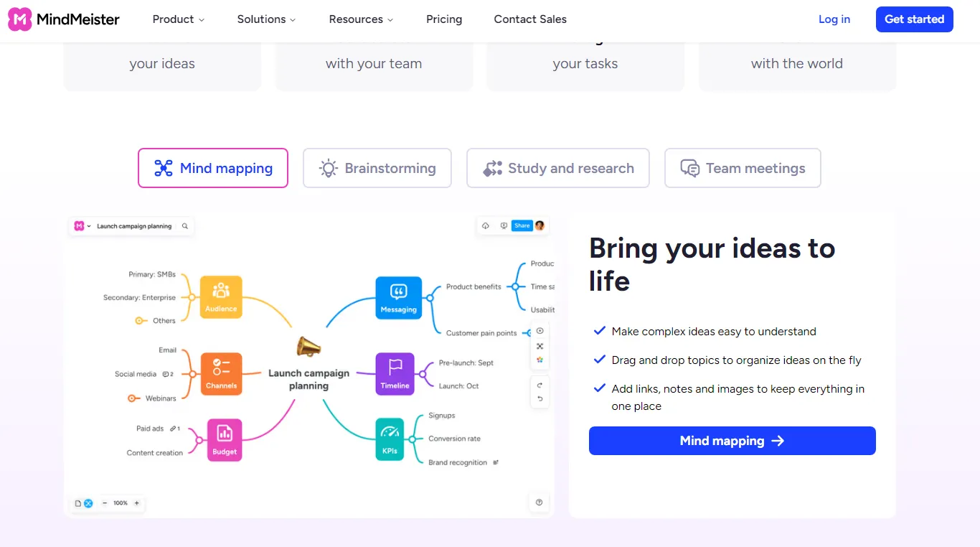Viewport: 980px width, 547px height.
Task: Switch to the Team meetings tab
Action: click(x=743, y=168)
